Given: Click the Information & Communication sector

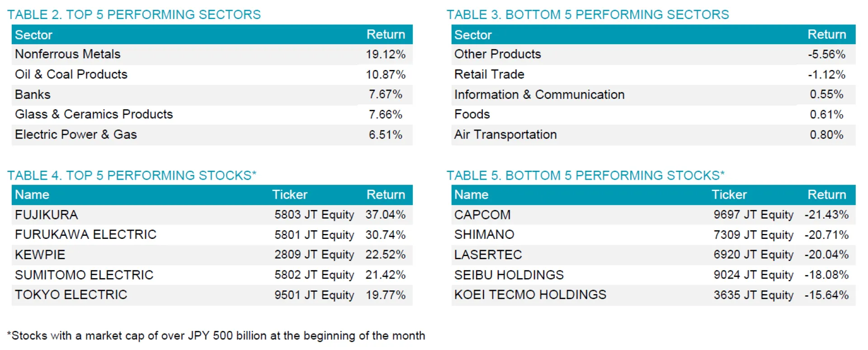Looking at the screenshot, I should click(x=539, y=94).
